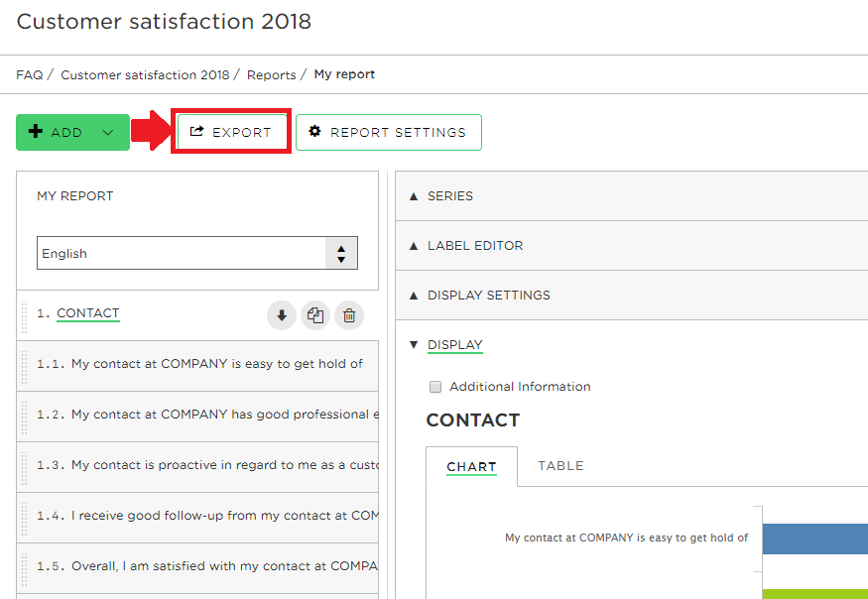
Task: Select item 1.5 overall satisfied
Action: point(197,567)
